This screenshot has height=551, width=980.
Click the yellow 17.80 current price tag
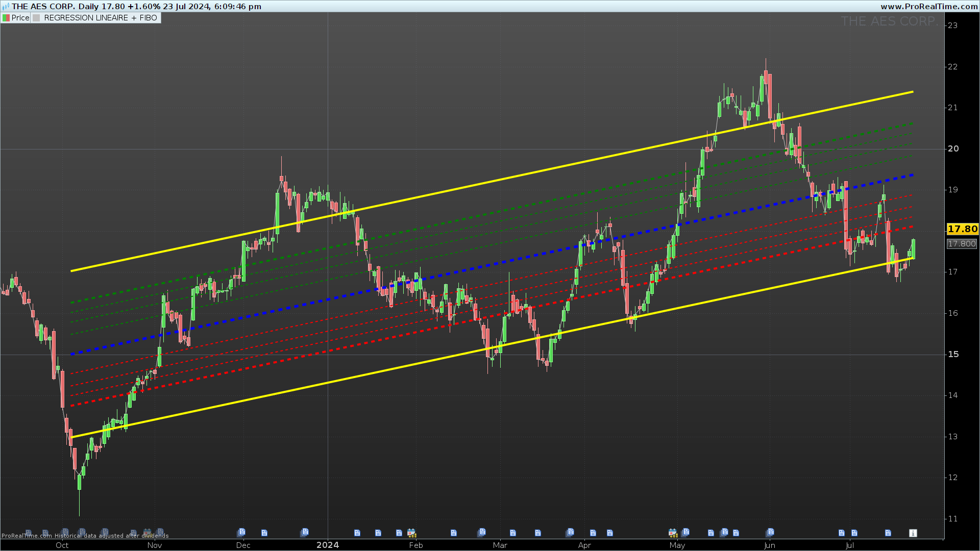(x=962, y=229)
